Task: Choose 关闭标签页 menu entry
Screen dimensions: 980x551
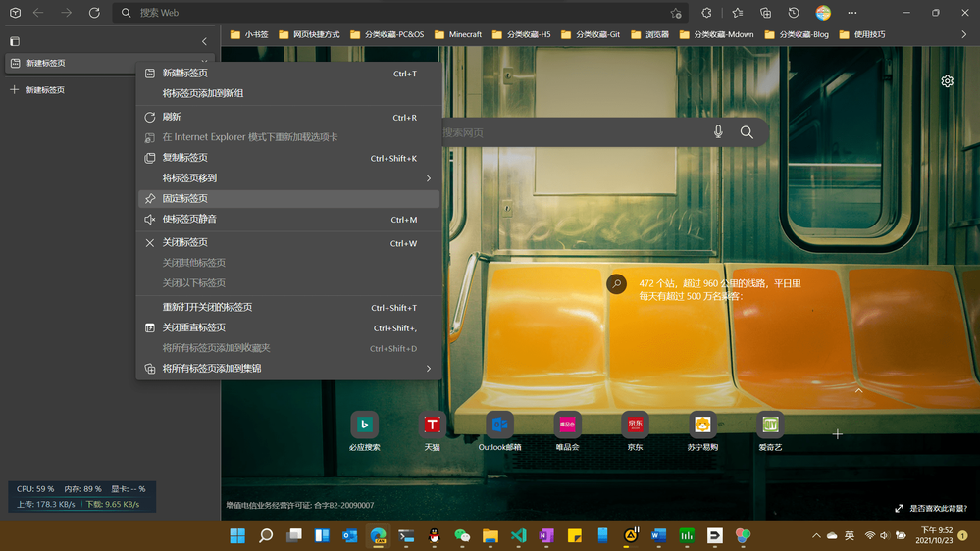Action: (x=288, y=242)
